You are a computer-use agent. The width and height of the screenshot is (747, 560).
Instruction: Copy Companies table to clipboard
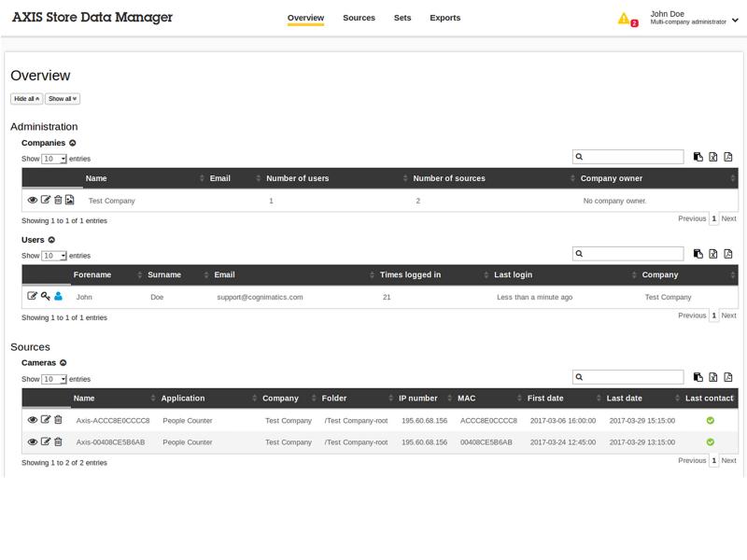(x=698, y=157)
